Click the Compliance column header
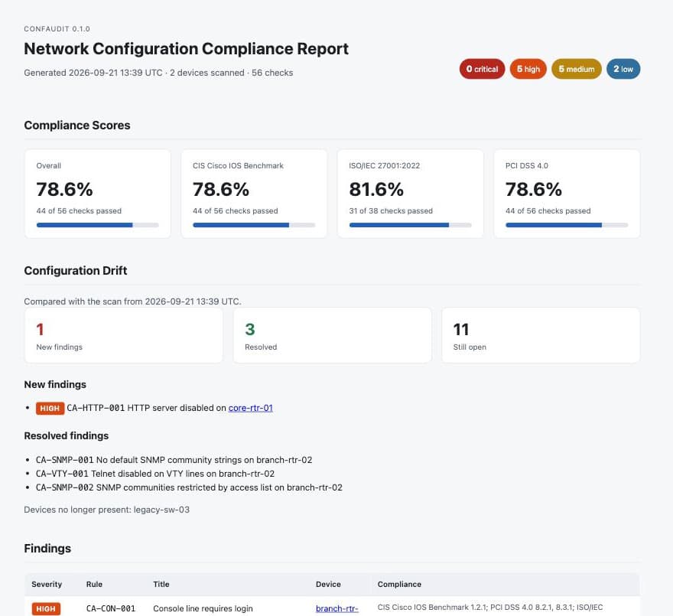 399,584
